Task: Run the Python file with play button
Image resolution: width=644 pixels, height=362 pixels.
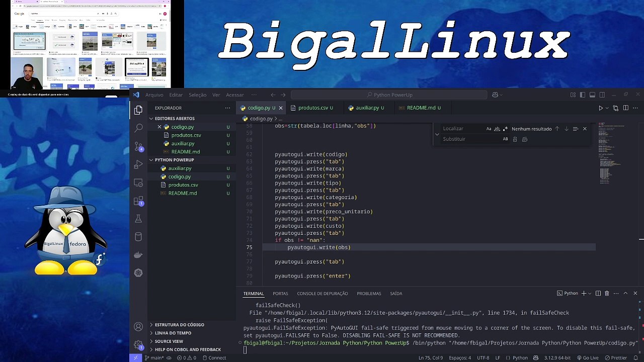Action: pos(600,108)
